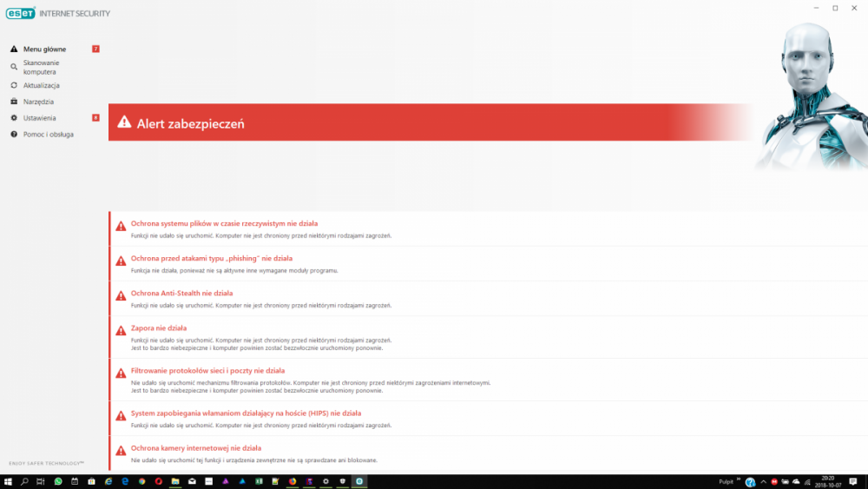Click the toolbox icon beside Narzędzia

click(14, 102)
